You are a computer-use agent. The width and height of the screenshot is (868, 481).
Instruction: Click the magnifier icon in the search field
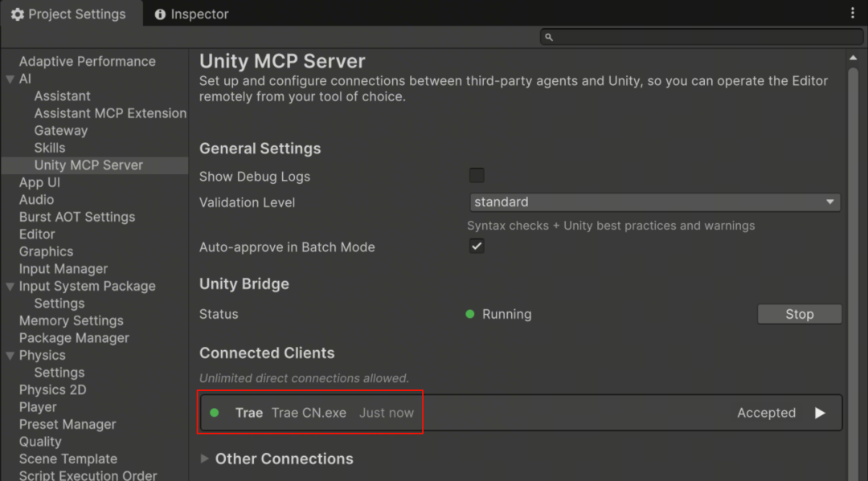tap(549, 37)
